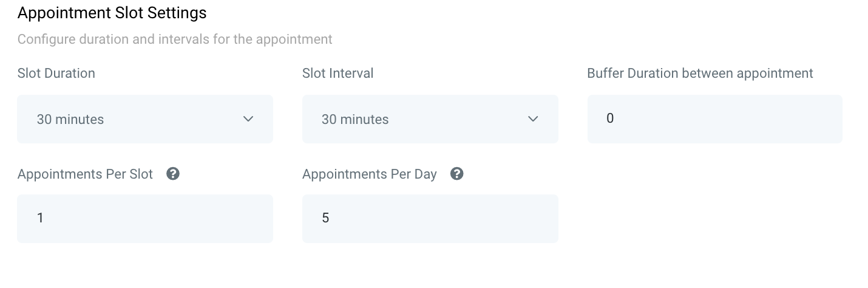Click the 'Buffer Duration between appointment' label
This screenshot has width=868, height=288.
(700, 74)
